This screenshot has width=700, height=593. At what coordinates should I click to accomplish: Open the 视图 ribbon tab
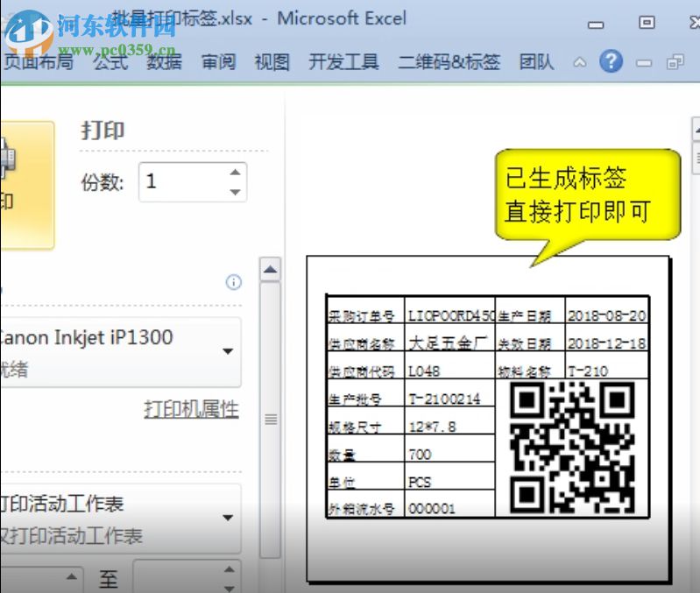(x=272, y=62)
